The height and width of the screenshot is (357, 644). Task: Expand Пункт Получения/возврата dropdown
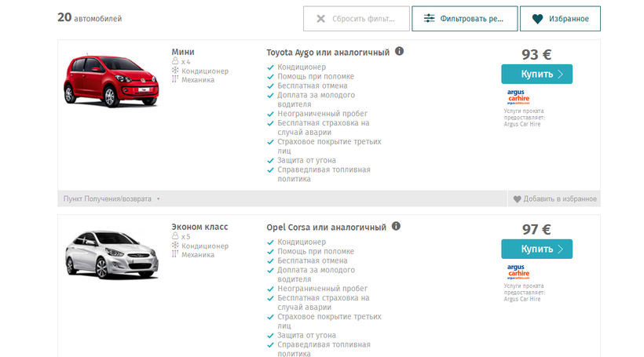[x=112, y=199]
